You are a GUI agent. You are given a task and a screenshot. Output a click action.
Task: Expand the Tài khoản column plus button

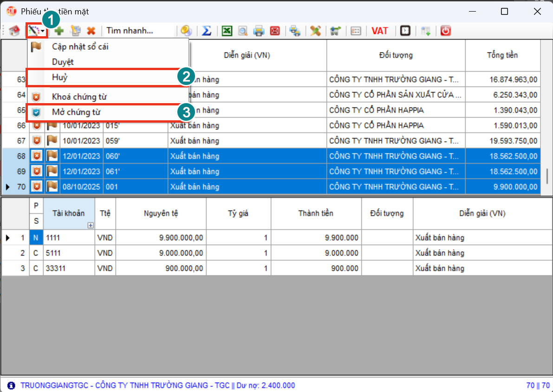pyautogui.click(x=91, y=225)
